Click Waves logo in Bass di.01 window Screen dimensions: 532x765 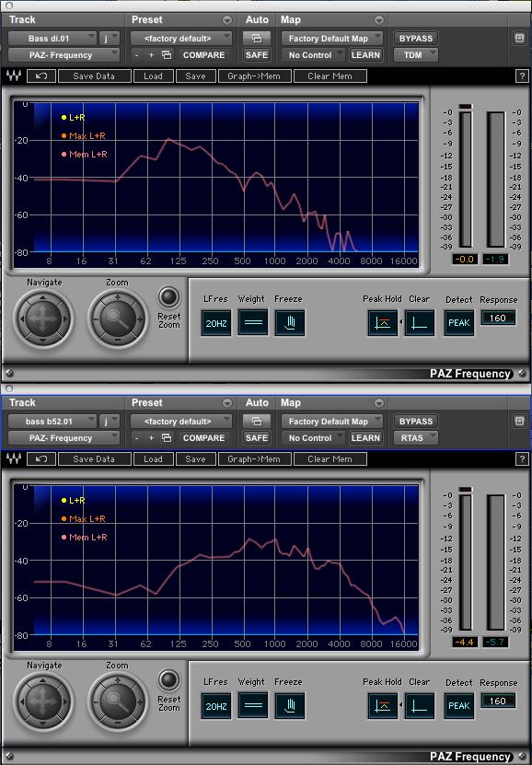tap(14, 76)
